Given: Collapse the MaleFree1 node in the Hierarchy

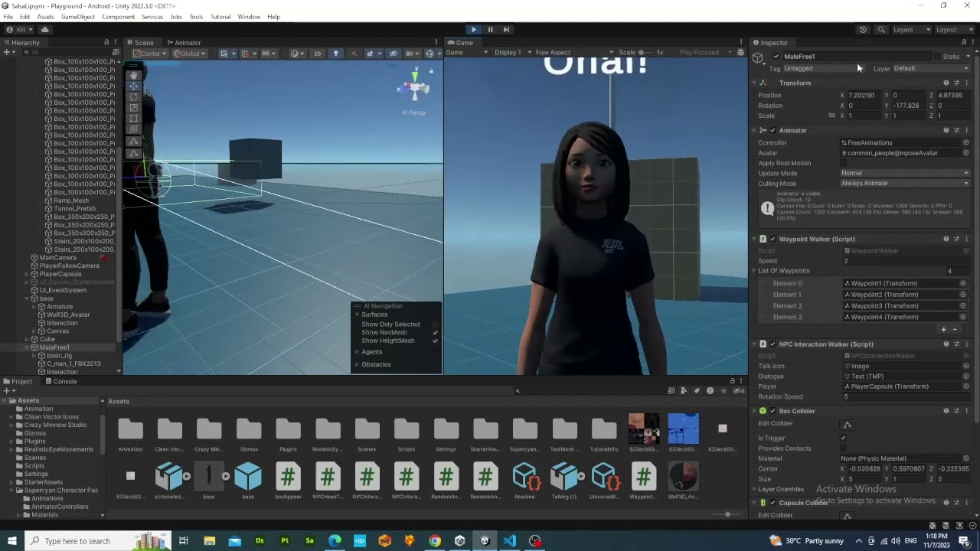Looking at the screenshot, I should pyautogui.click(x=26, y=347).
